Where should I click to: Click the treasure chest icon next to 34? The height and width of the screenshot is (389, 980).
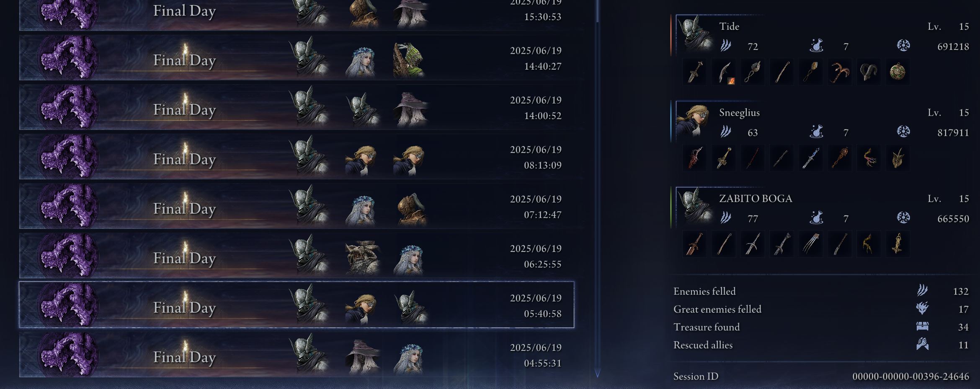pos(923,327)
